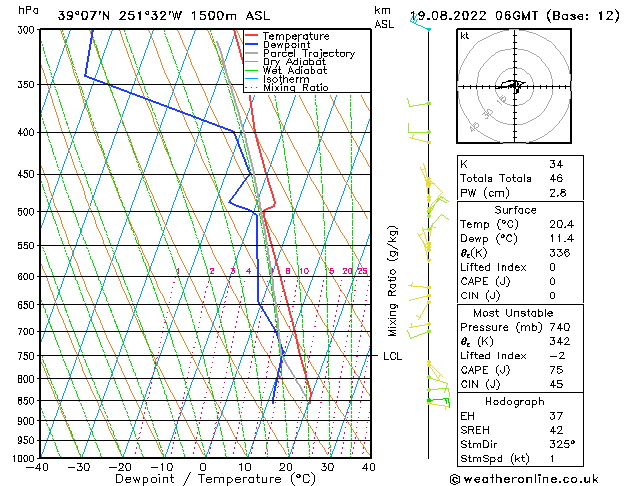Click the "Most Unstable" section heading
The image size is (629, 486).
pos(513,313)
